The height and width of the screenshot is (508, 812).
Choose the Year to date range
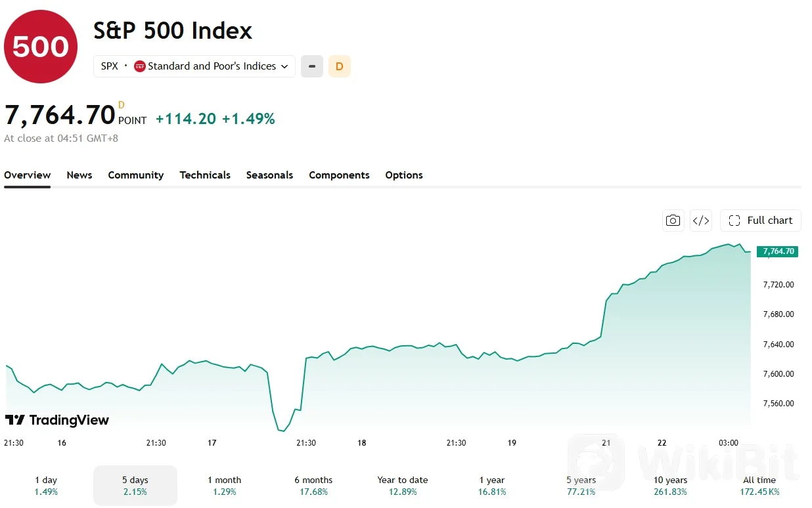(403, 486)
